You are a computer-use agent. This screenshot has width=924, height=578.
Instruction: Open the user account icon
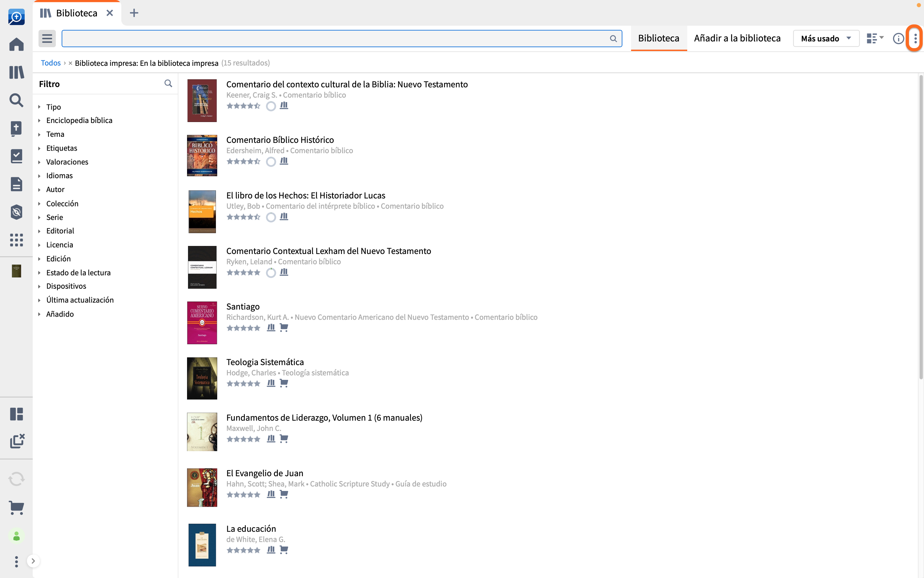tap(16, 537)
